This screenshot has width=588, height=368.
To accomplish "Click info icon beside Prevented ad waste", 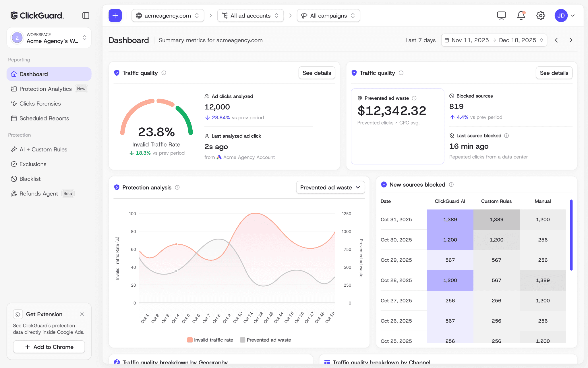I will click(x=414, y=98).
